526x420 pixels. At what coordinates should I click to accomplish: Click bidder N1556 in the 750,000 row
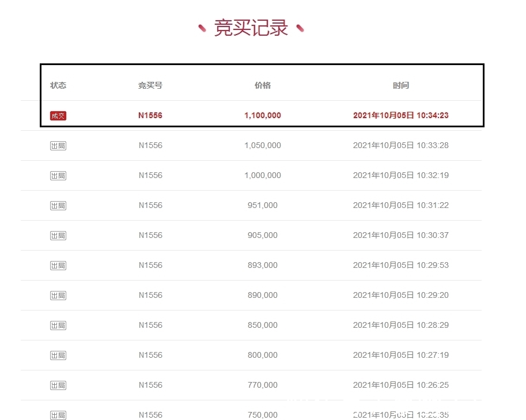click(x=150, y=415)
